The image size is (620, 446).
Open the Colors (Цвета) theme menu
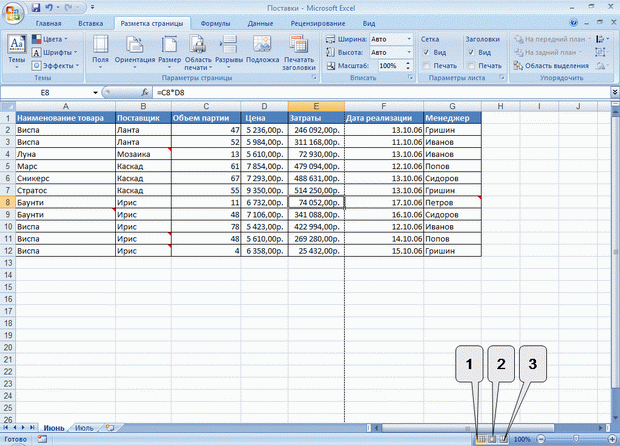(50, 39)
